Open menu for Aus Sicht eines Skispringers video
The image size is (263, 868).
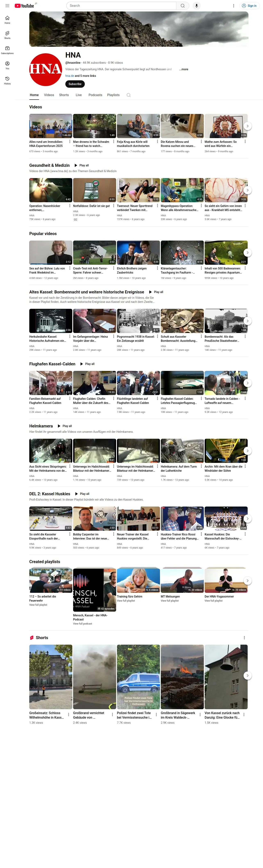click(x=70, y=466)
